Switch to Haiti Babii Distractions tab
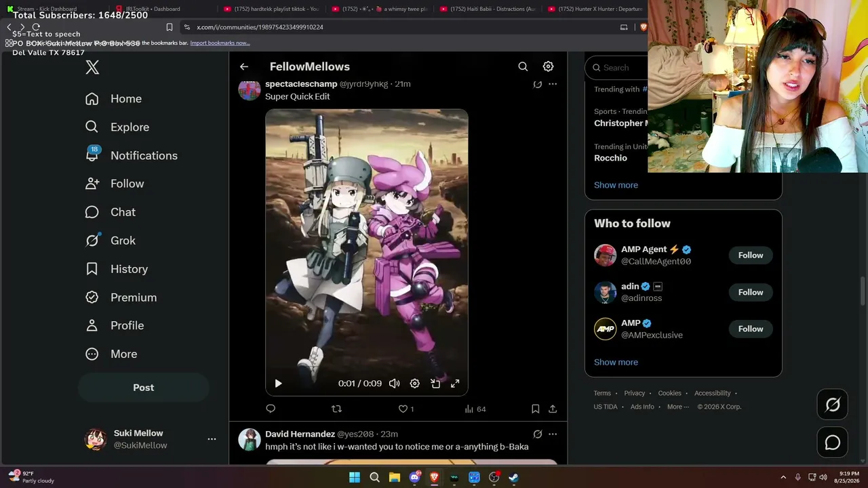Image resolution: width=868 pixels, height=488 pixels. 490,9
